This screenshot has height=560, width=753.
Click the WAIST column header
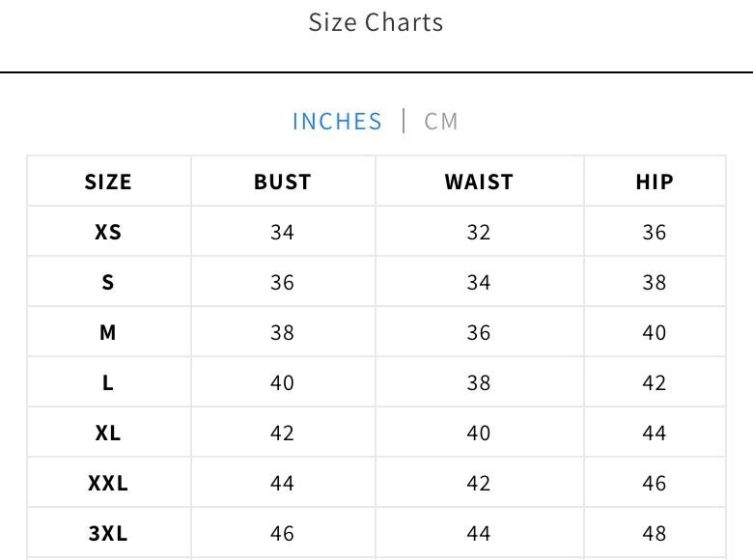click(x=479, y=182)
